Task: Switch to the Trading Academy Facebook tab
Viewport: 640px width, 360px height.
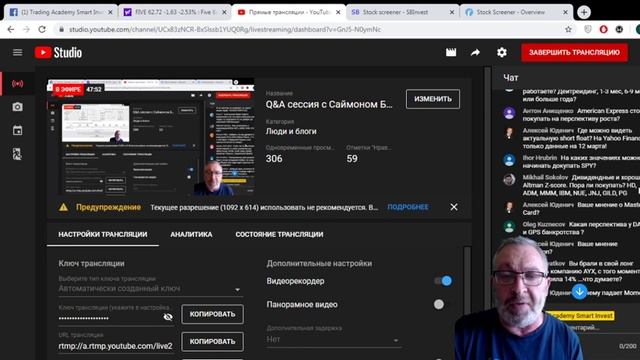Action: click(61, 12)
